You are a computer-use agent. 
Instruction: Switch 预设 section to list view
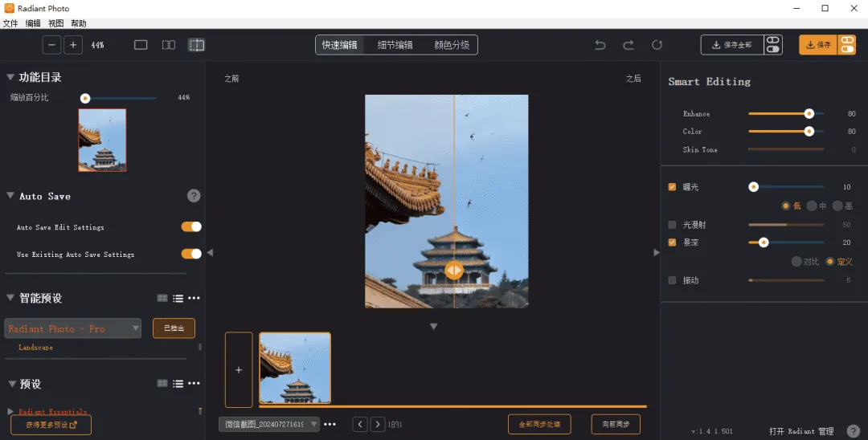click(178, 383)
